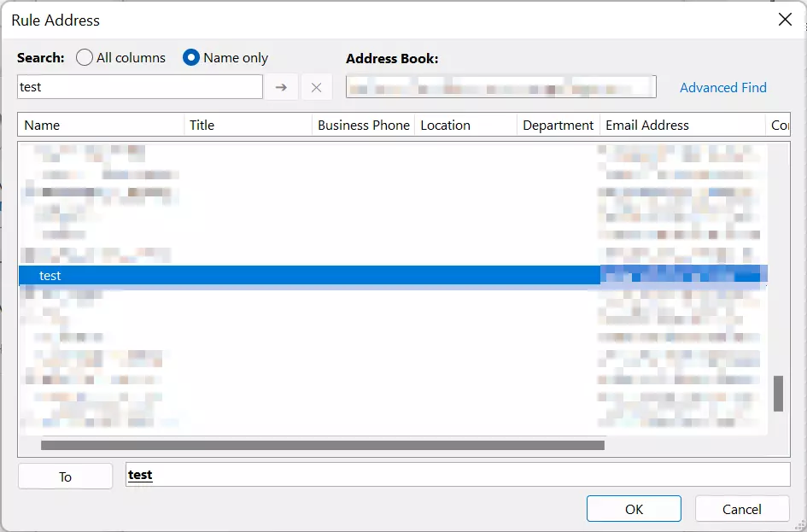Select the 'test' entry in the list
The width and height of the screenshot is (807, 532).
393,275
